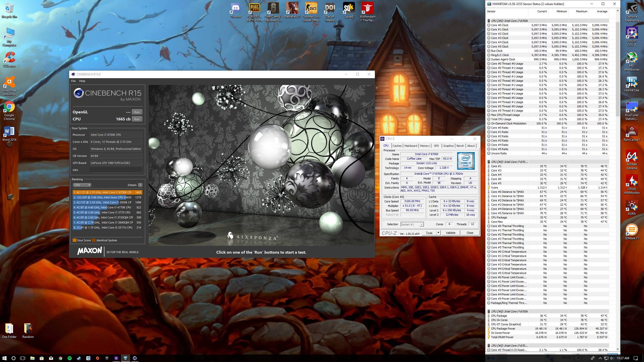
Task: Open the Battlefield 1 desktop icon
Action: coord(292,11)
